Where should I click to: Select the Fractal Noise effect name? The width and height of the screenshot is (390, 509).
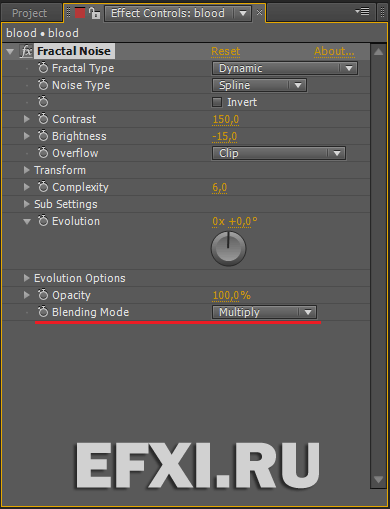[74, 51]
